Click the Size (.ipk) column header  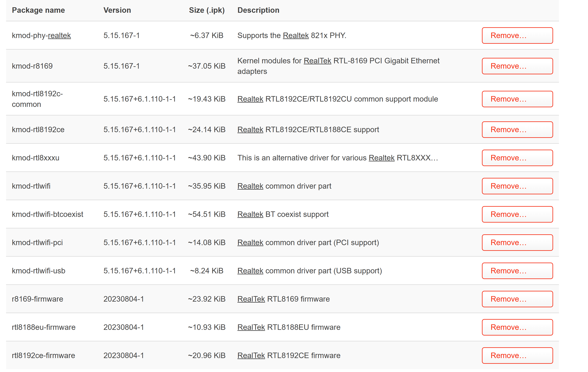click(207, 10)
